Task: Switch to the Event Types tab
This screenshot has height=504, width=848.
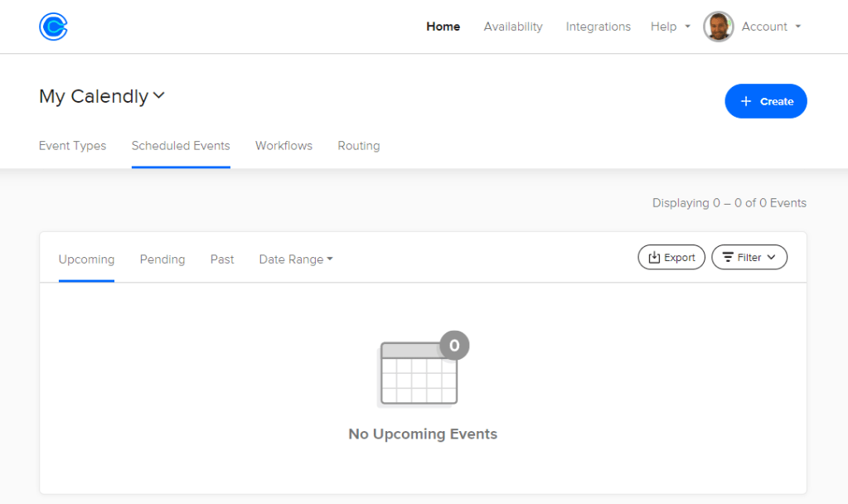Action: (72, 146)
